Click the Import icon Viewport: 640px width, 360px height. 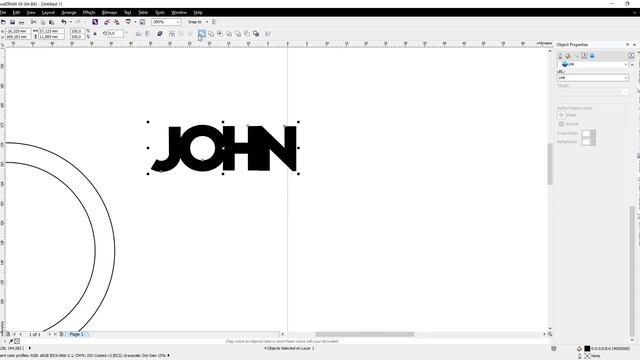coord(107,22)
